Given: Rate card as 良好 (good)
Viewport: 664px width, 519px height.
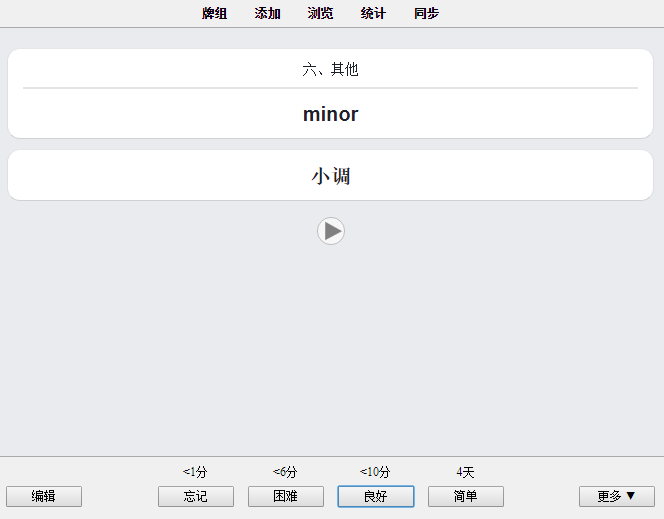Looking at the screenshot, I should (376, 496).
